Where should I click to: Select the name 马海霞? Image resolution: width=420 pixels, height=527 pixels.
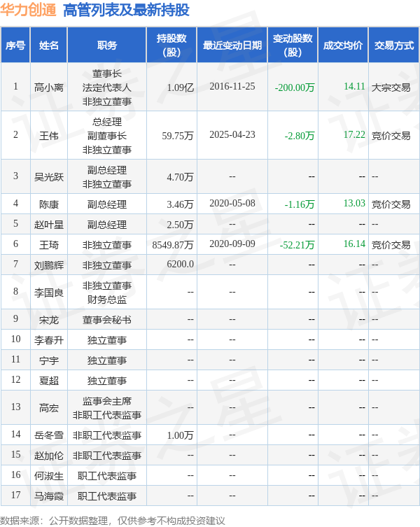(x=49, y=496)
